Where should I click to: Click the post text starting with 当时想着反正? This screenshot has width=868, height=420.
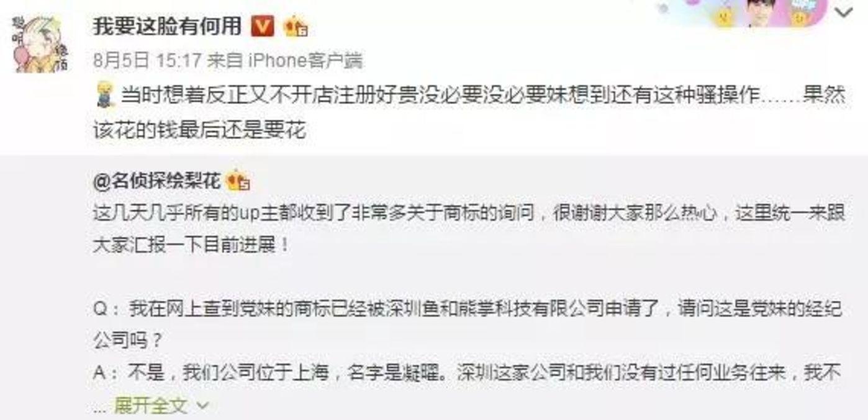click(x=469, y=113)
